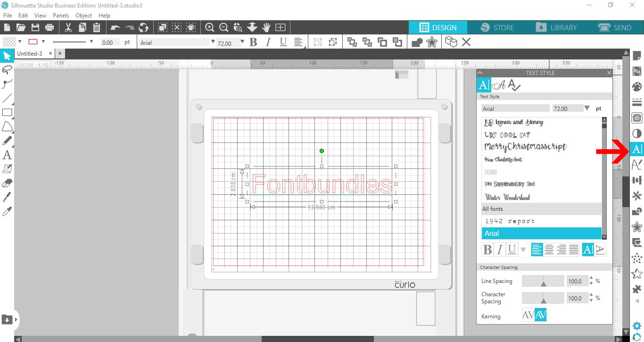Create a new document
Viewport: 644px width, 342px height.
click(x=7, y=27)
